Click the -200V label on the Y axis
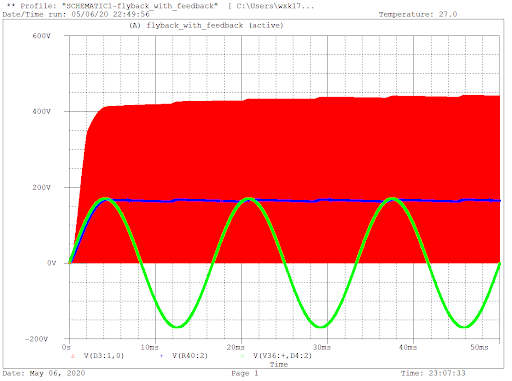Viewport: 512px width, 381px height. coord(36,339)
